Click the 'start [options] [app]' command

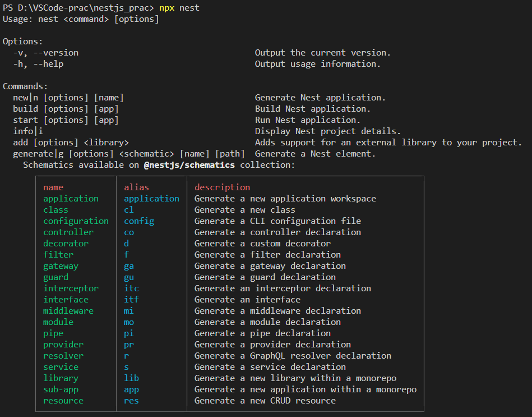click(66, 120)
